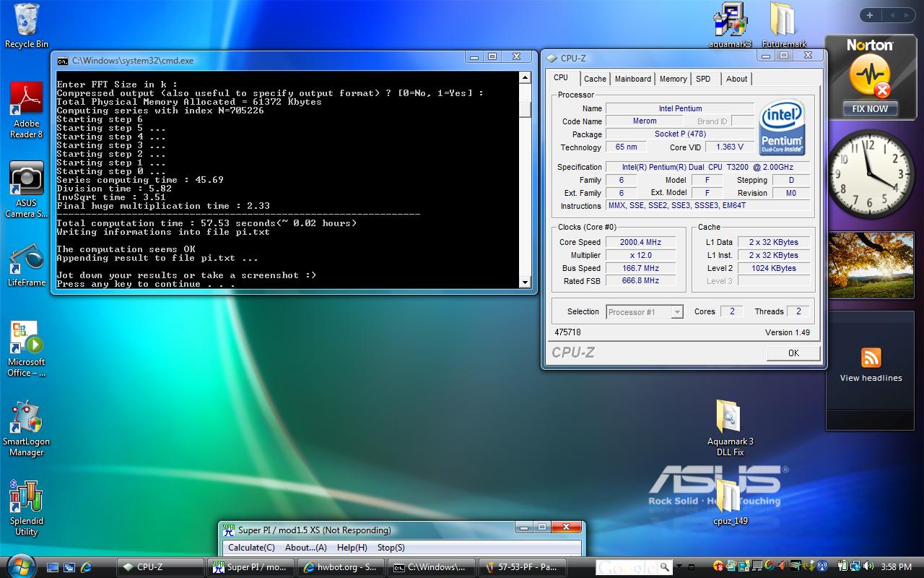This screenshot has height=578, width=924.
Task: Switch to the About tab in CPU-Z
Action: click(x=736, y=79)
